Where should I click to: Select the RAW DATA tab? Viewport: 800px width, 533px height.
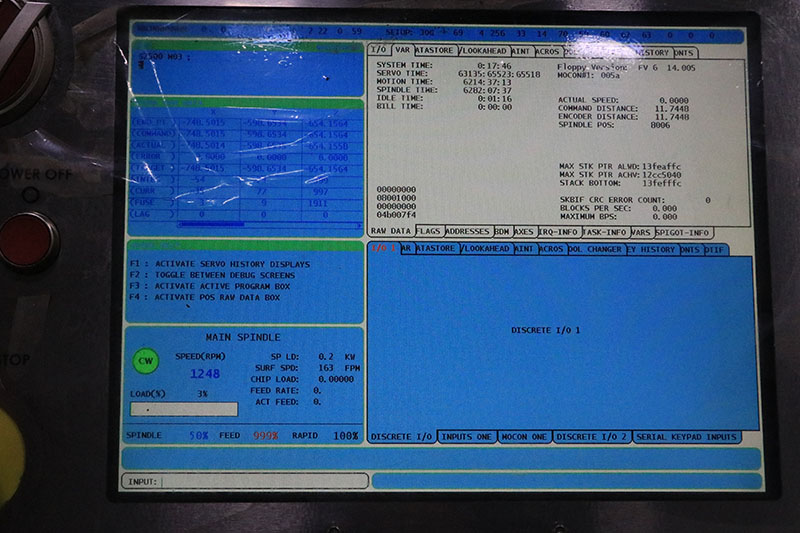[x=391, y=231]
